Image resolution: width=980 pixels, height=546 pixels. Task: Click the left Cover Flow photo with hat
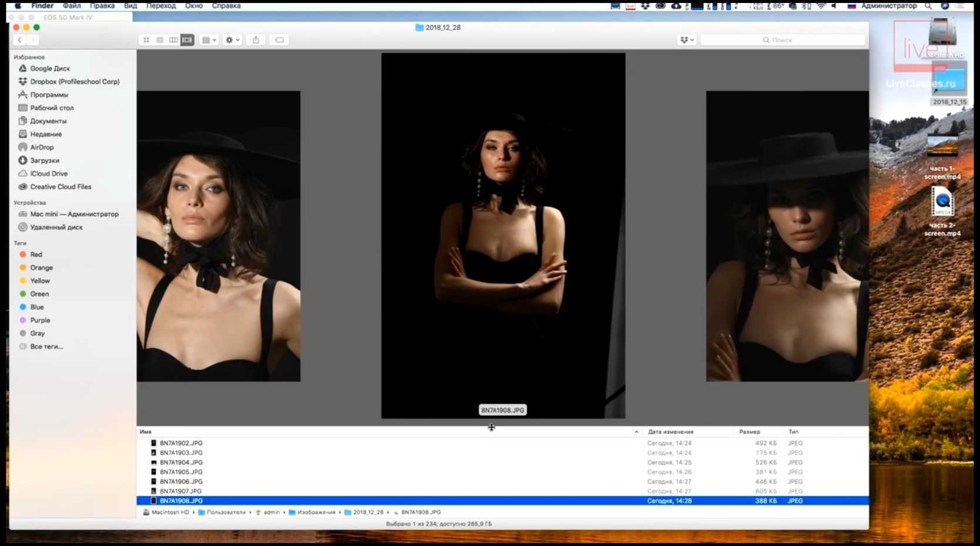point(219,236)
